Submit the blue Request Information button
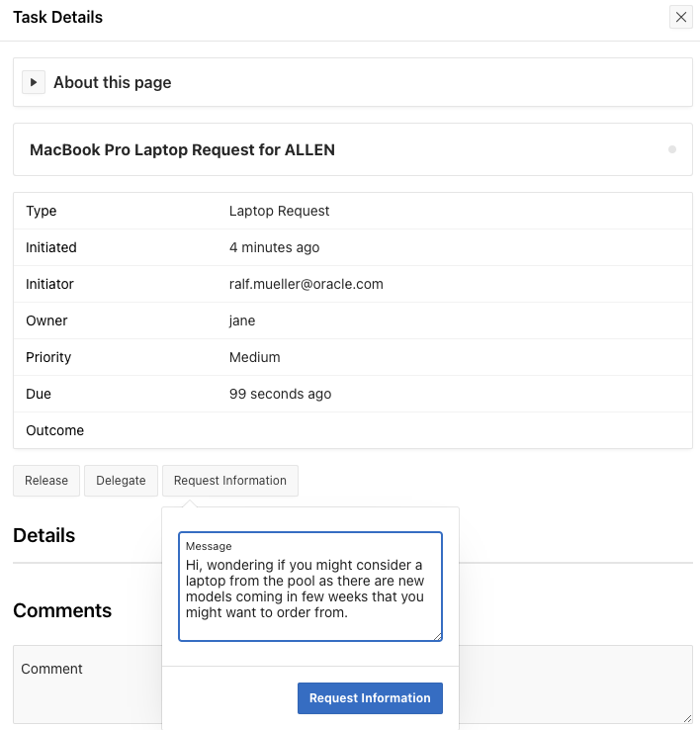This screenshot has height=730, width=700. pyautogui.click(x=370, y=698)
